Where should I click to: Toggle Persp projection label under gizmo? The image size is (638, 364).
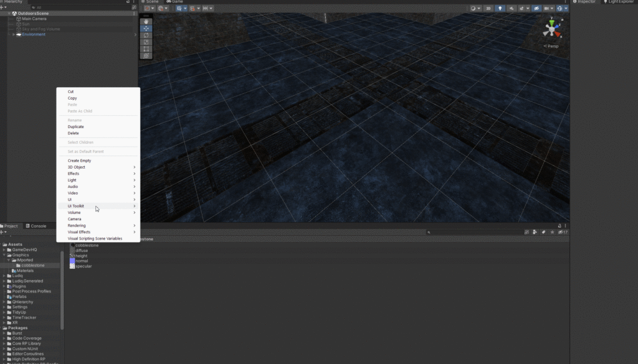click(x=552, y=46)
